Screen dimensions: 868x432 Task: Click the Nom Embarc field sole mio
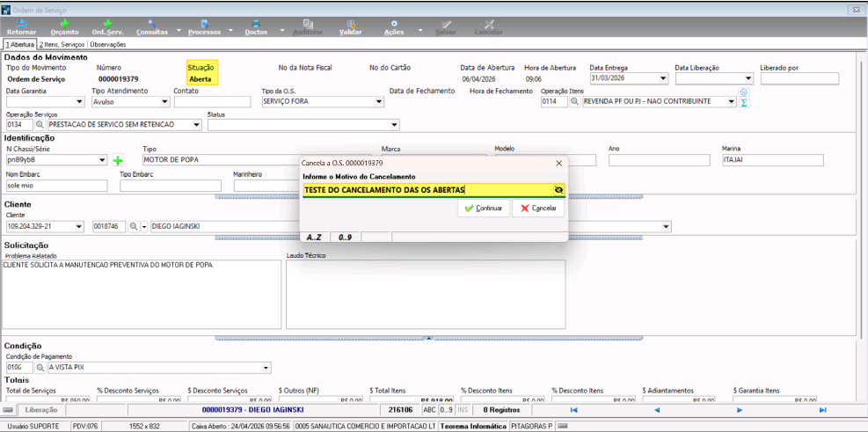pyautogui.click(x=57, y=187)
